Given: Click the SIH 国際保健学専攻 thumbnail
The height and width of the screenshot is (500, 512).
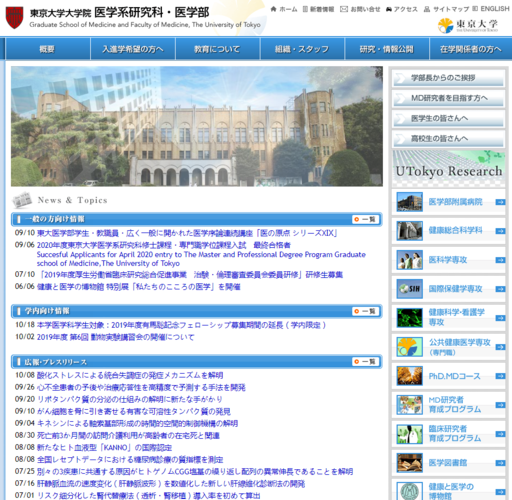Looking at the screenshot, I should 410,289.
